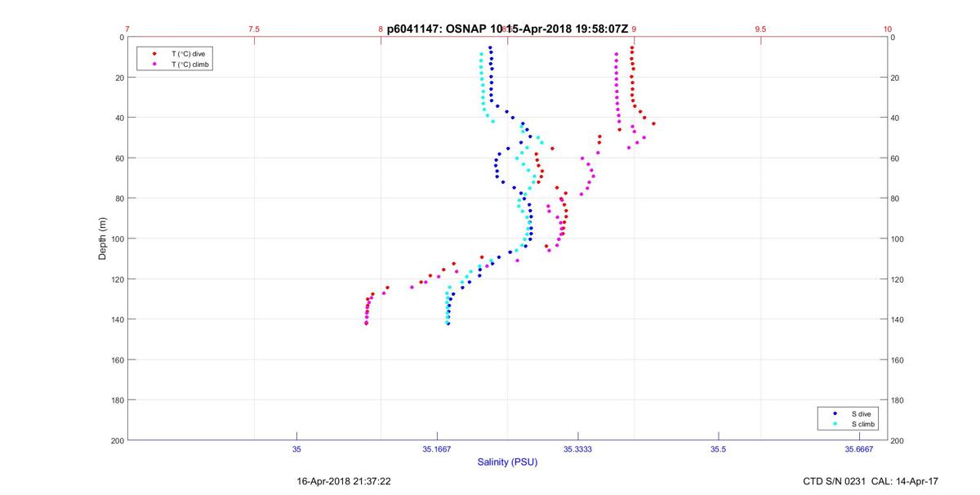This screenshot has height=495, width=980.
Task: Click the 35.6667 salinity tick label
Action: tap(859, 449)
